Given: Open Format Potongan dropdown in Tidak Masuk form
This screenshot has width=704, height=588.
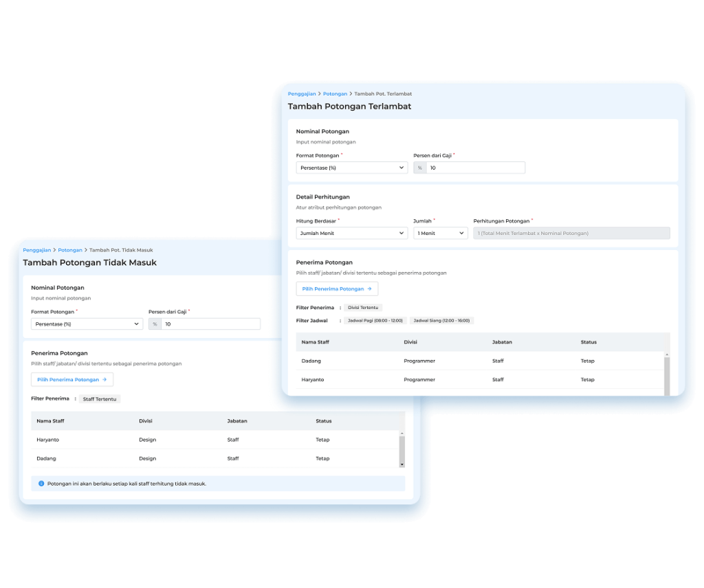Looking at the screenshot, I should (x=87, y=324).
